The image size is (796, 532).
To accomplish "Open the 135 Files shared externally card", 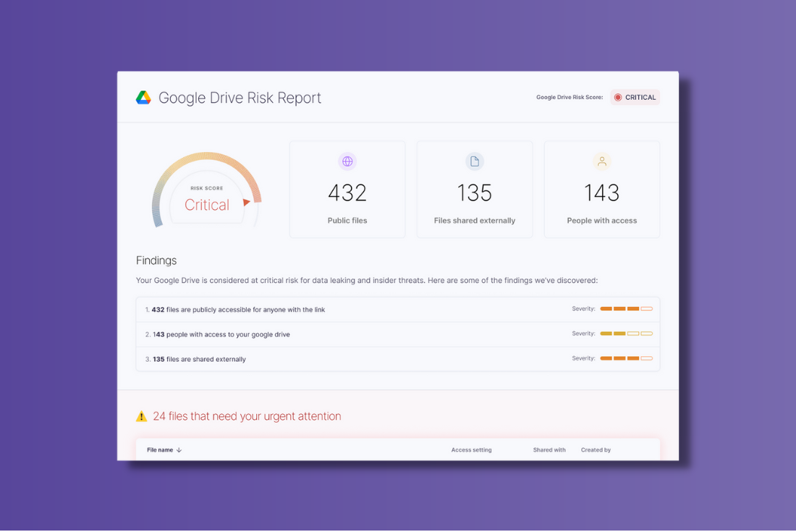I will click(x=475, y=190).
